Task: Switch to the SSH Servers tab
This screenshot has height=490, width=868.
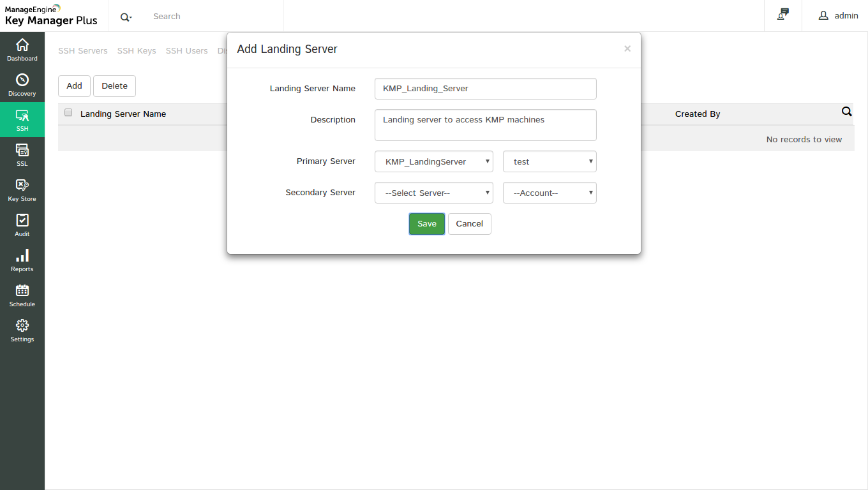Action: point(83,51)
